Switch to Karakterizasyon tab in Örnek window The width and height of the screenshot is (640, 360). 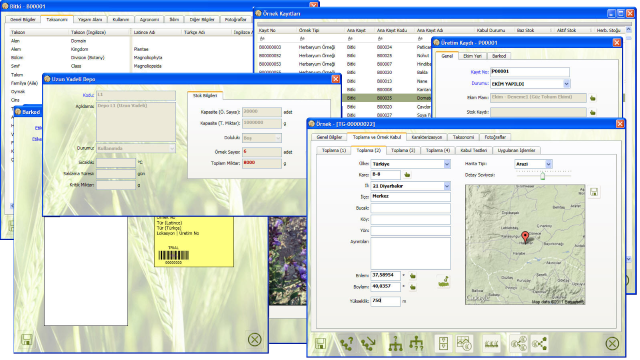pos(427,137)
